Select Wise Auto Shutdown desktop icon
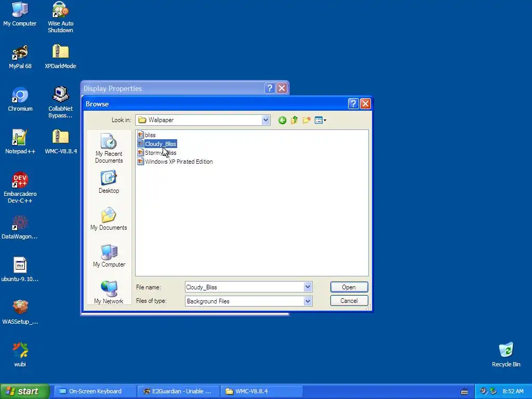Image resolution: width=532 pixels, height=399 pixels. pos(60,17)
